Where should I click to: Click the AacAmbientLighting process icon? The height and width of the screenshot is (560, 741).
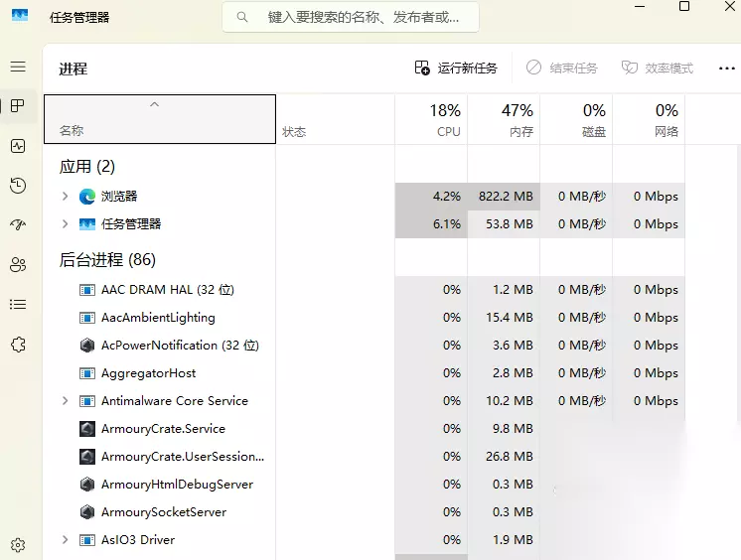coord(87,318)
